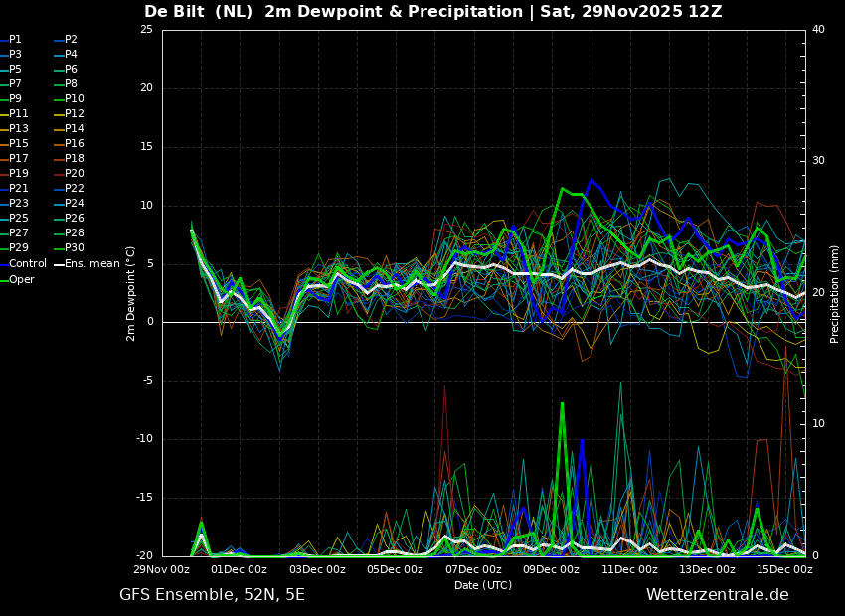Click the Control legend entry
The height and width of the screenshot is (616, 845).
[23, 264]
